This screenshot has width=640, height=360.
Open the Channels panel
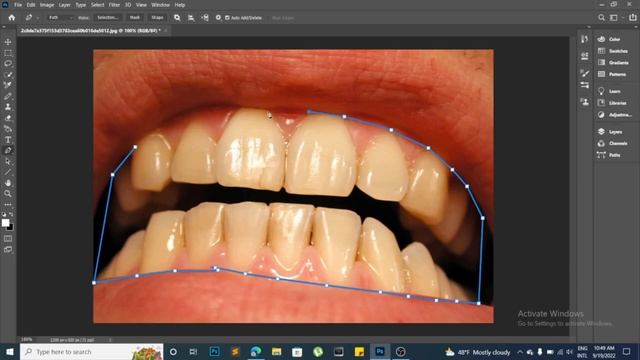(x=612, y=143)
